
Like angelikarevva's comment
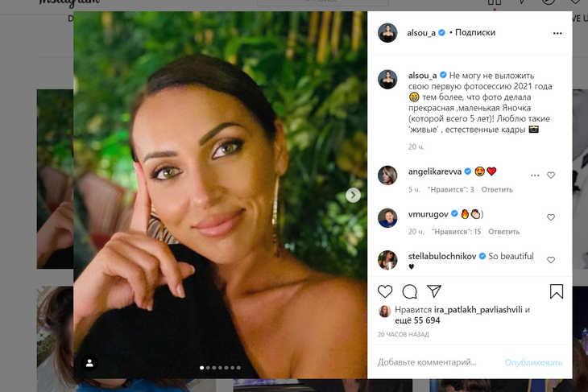point(551,175)
